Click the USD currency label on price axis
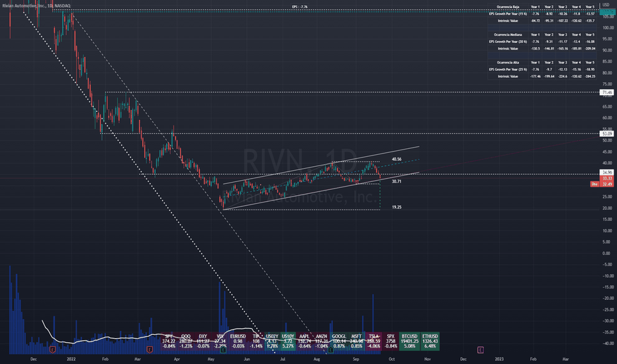 pyautogui.click(x=606, y=5)
